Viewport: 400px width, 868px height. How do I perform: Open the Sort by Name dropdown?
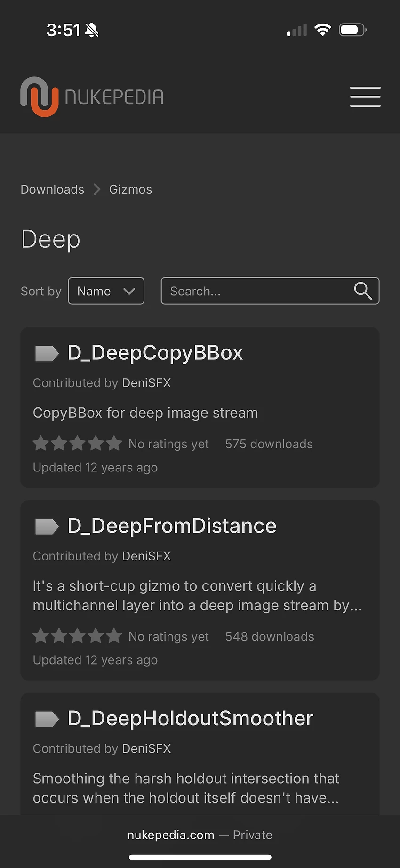coord(106,291)
